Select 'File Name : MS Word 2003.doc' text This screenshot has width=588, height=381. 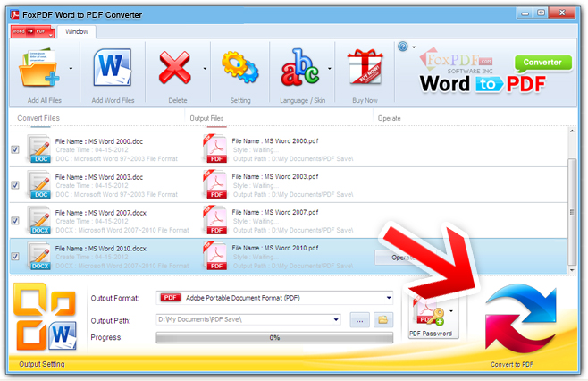(99, 177)
